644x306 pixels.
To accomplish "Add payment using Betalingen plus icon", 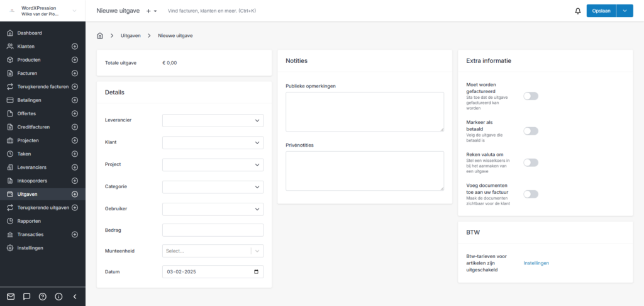I will [75, 100].
